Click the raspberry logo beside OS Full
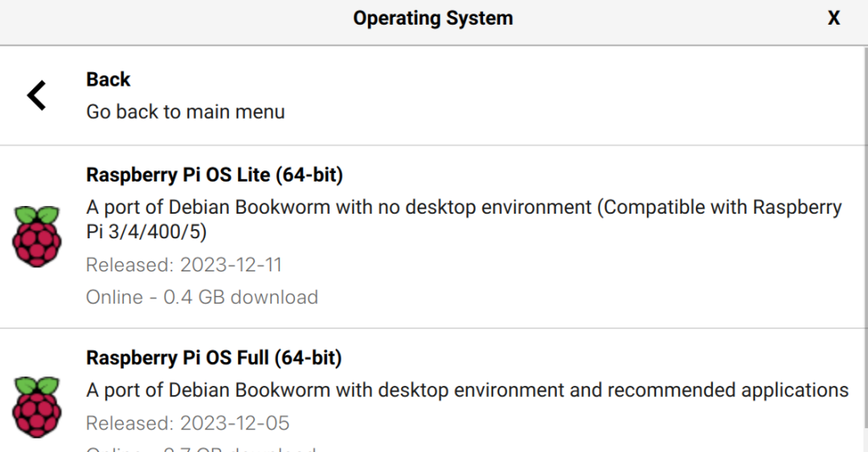868x452 pixels. pyautogui.click(x=36, y=407)
